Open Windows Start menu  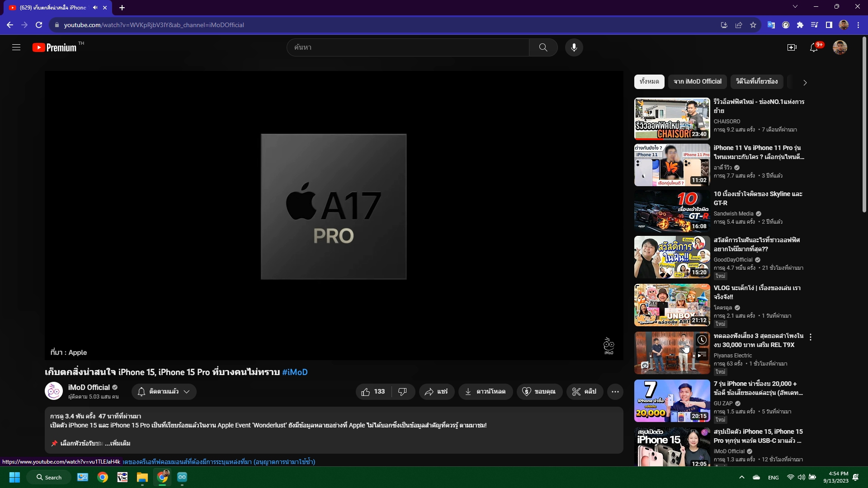pos(14,477)
